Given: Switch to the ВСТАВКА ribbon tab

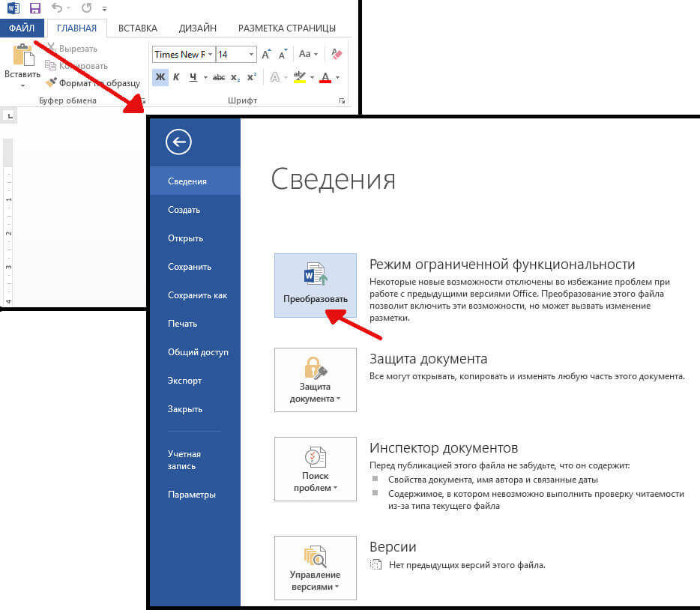Looking at the screenshot, I should tap(138, 28).
